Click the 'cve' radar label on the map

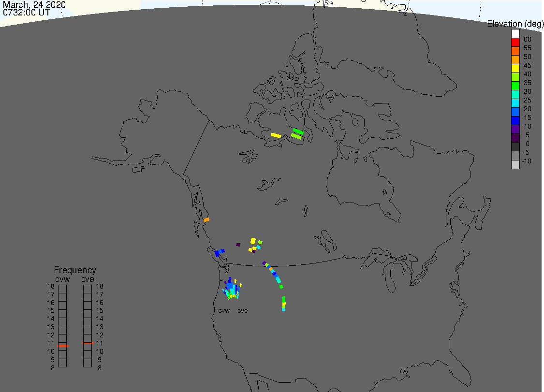tap(243, 310)
